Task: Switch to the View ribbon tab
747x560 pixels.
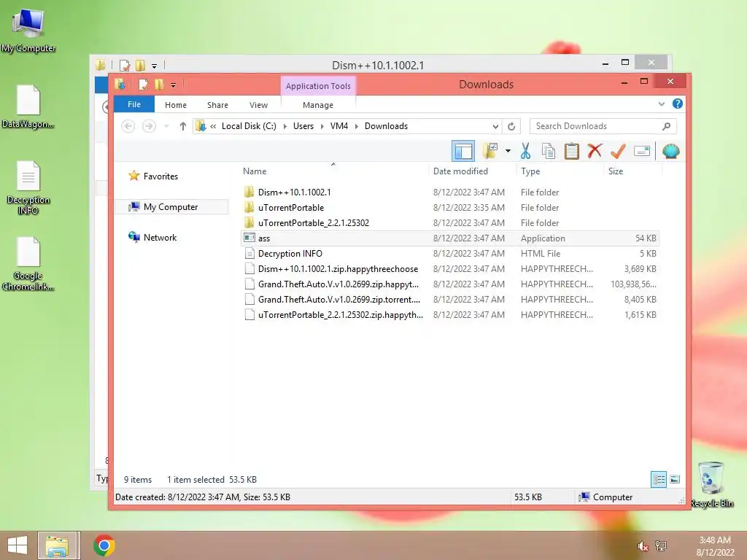Action: (x=259, y=105)
